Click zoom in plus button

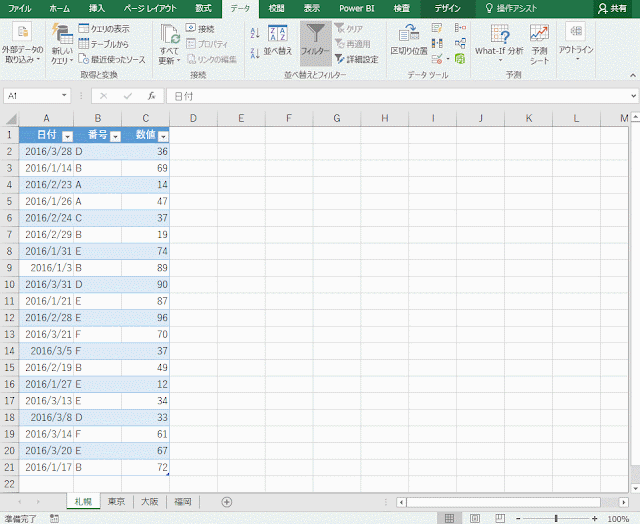click(595, 519)
